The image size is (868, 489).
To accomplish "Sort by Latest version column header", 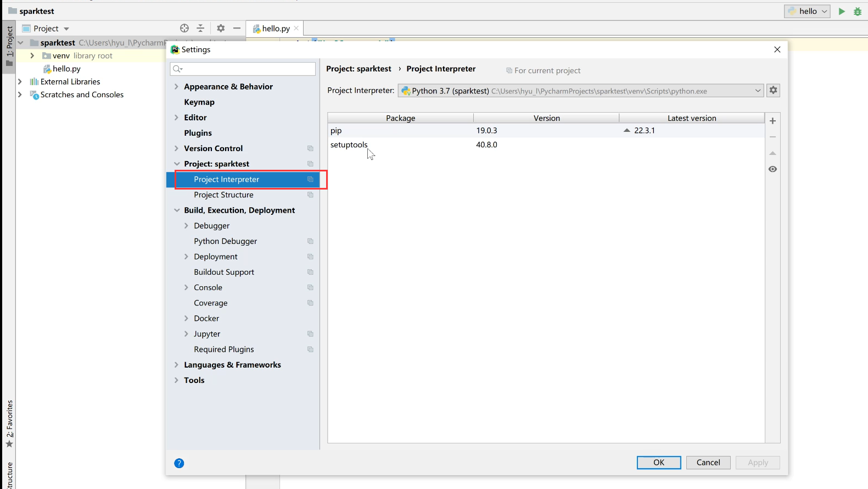I will click(692, 118).
